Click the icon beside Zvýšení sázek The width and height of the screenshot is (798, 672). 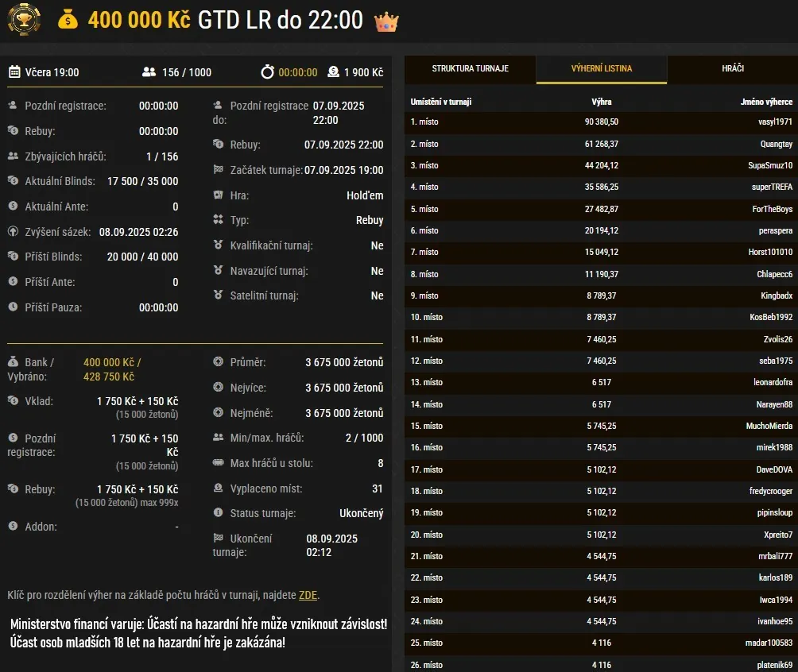pos(14,231)
